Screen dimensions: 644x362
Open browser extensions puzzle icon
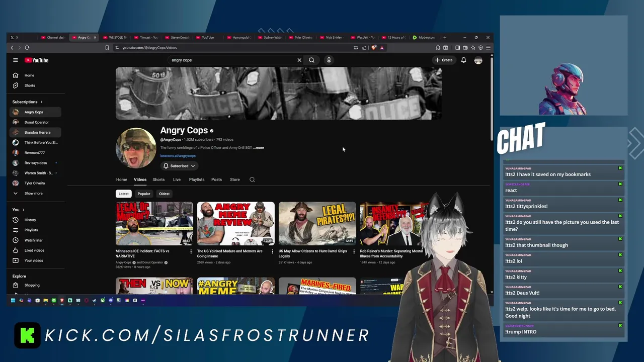[x=438, y=48]
